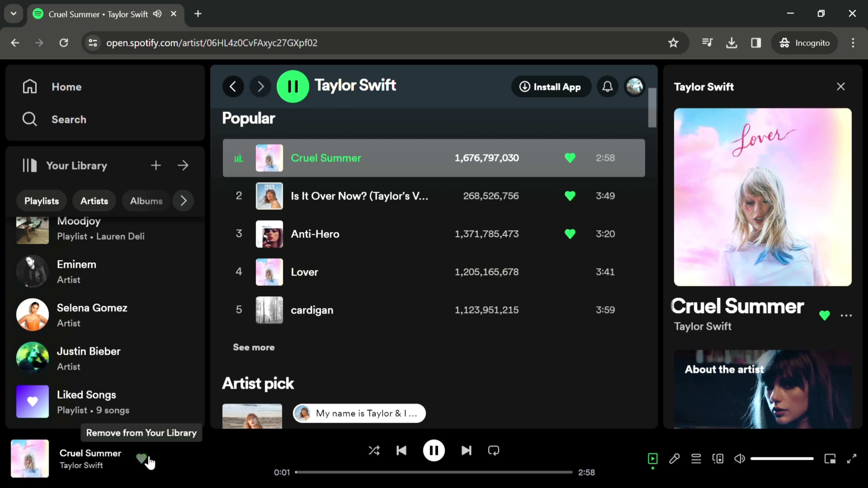Toggle shuffle playback

(374, 450)
